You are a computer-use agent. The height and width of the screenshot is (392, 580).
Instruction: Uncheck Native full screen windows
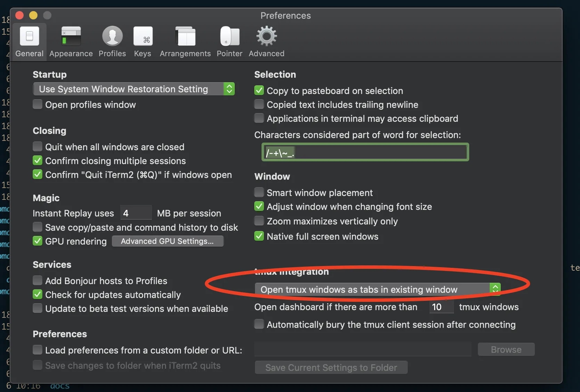click(259, 236)
